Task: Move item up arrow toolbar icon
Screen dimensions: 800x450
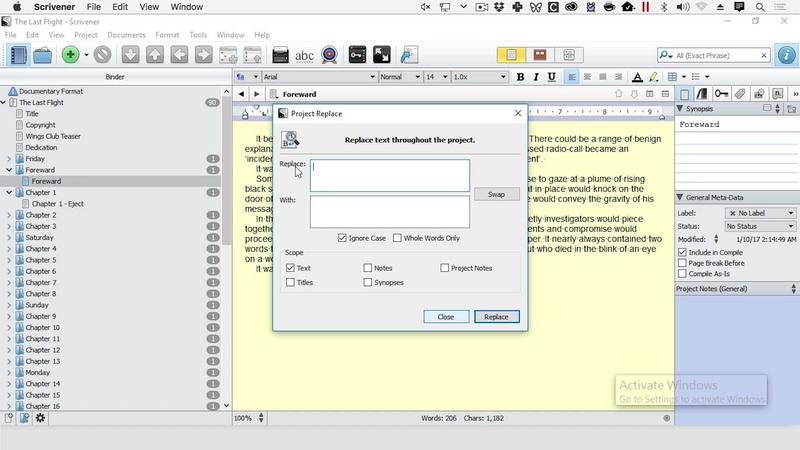Action: 155,55
